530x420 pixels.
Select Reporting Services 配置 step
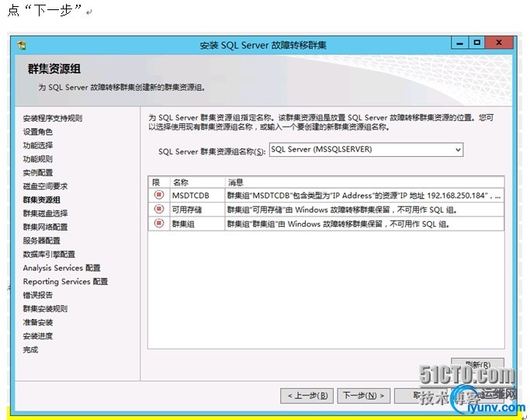pyautogui.click(x=65, y=281)
